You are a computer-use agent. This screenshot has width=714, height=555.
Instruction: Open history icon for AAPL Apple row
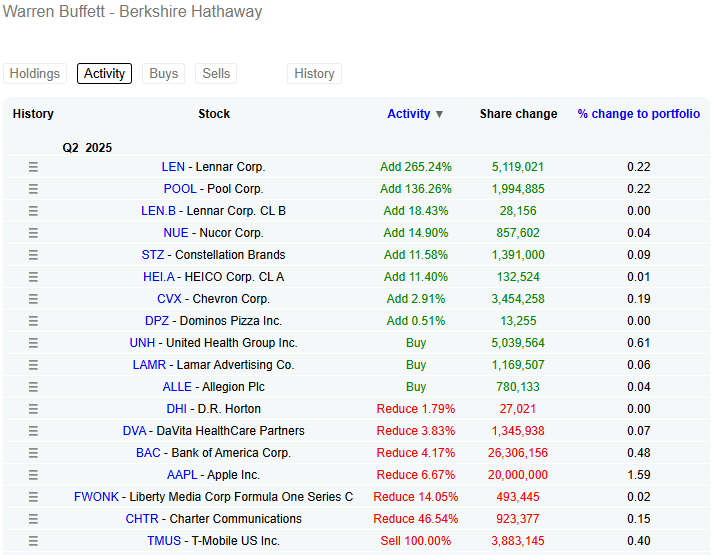tap(33, 475)
